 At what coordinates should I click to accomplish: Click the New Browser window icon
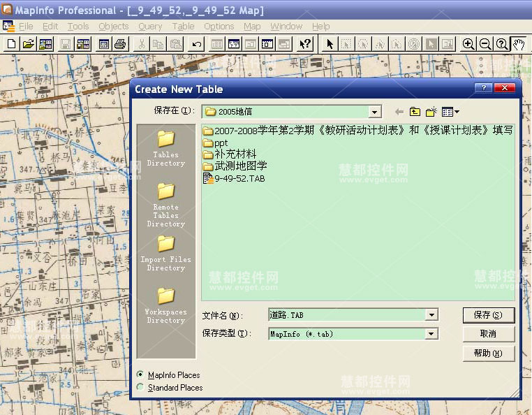217,44
